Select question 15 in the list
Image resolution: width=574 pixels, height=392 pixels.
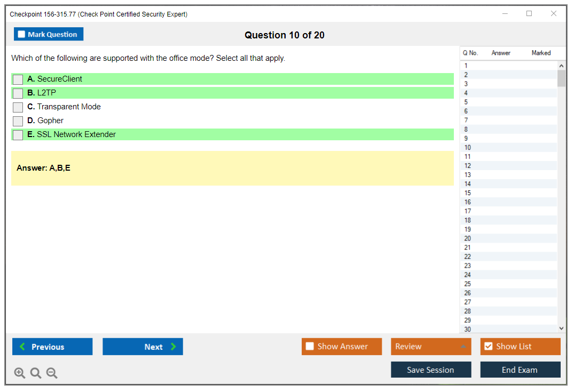pyautogui.click(x=468, y=193)
